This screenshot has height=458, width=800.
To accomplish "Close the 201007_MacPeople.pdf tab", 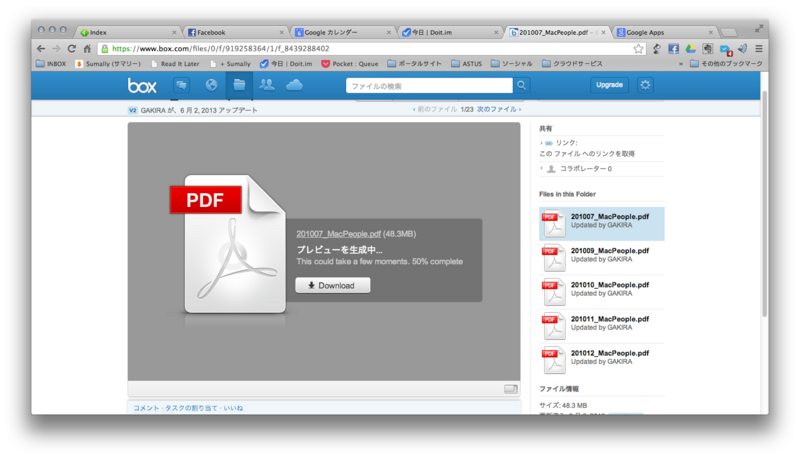I will pyautogui.click(x=604, y=32).
